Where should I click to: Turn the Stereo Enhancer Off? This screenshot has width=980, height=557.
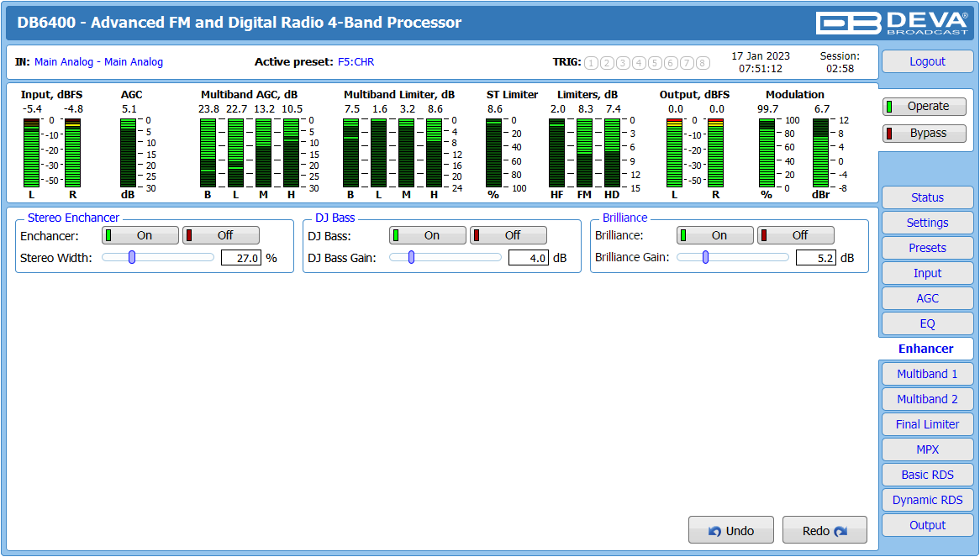click(x=220, y=235)
